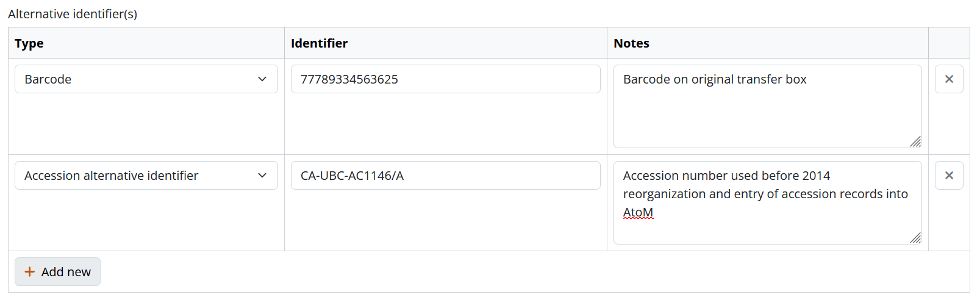Viewport: 980px width, 300px height.
Task: Click the chevron on the Accession alternative identifier select
Action: (262, 176)
